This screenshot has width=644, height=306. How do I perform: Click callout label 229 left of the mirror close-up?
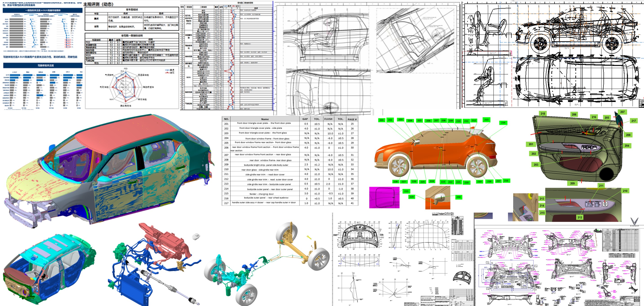coord(411,197)
